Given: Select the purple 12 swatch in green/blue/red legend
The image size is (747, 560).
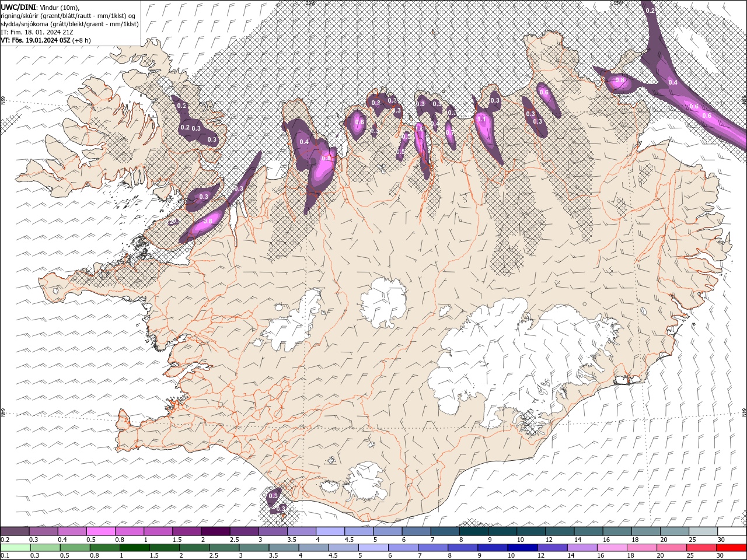Looking at the screenshot, I should (551, 548).
